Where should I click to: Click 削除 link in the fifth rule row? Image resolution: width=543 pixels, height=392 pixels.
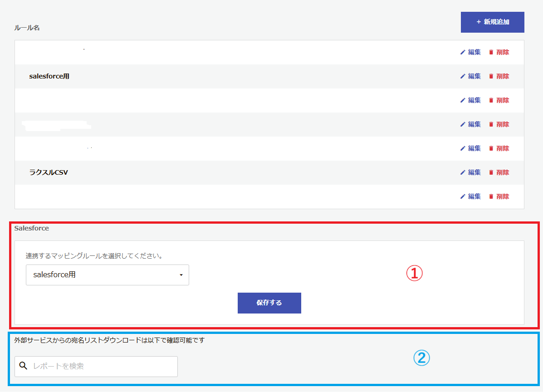point(503,148)
